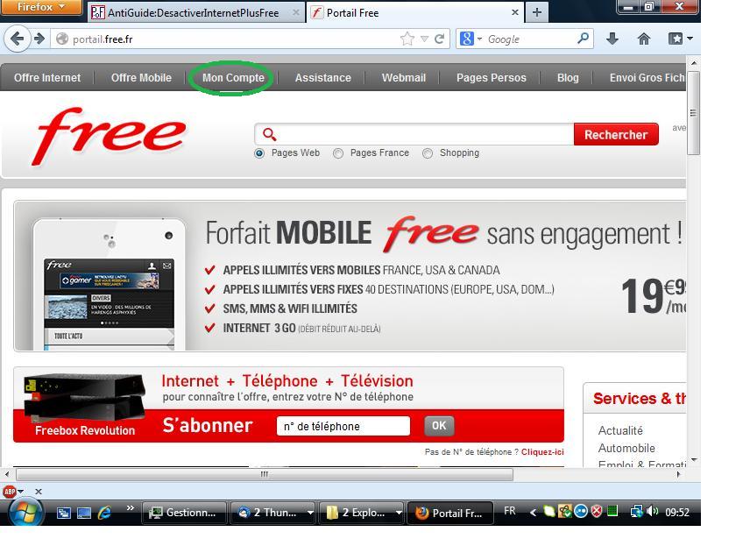Viewport: 750px width, 560px height.
Task: Open Pages Persos in the nav bar
Action: pos(492,77)
